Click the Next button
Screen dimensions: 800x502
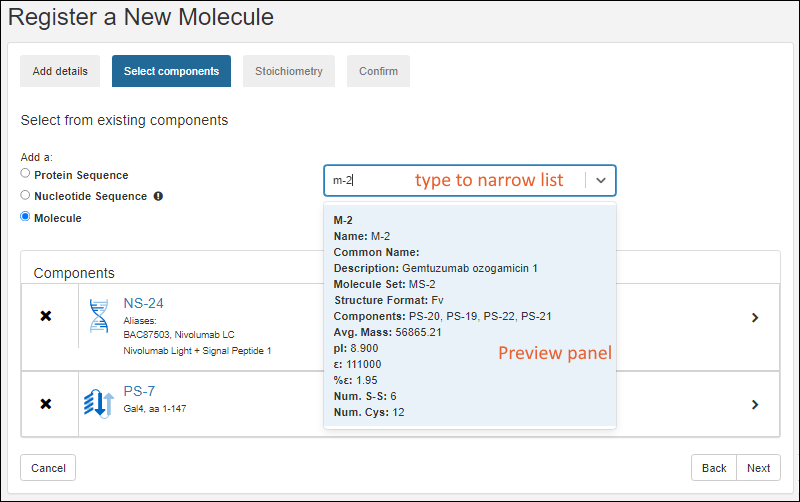click(x=758, y=468)
